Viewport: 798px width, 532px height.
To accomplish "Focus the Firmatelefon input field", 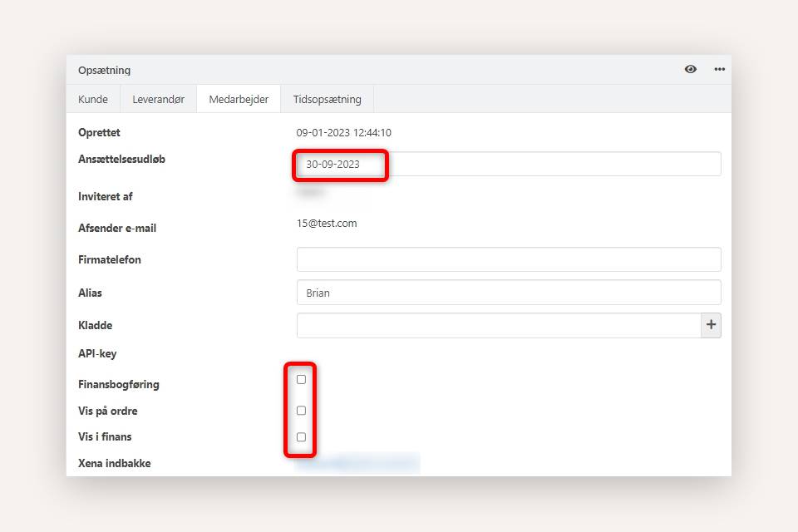I will coord(508,259).
